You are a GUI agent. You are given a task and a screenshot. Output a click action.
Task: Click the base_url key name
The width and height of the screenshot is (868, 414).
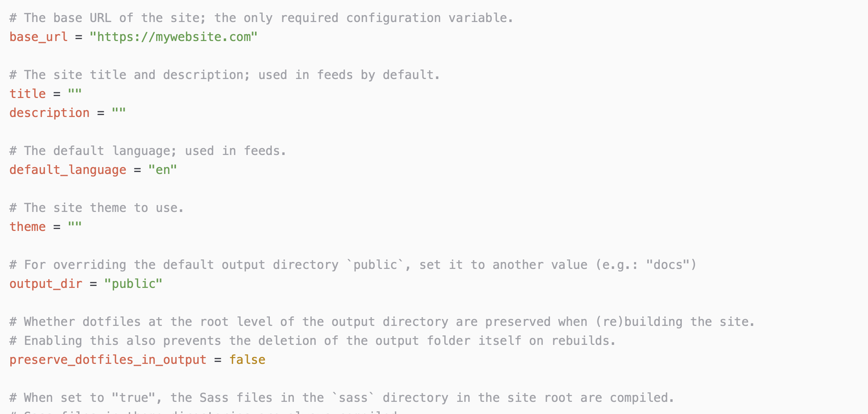click(38, 37)
